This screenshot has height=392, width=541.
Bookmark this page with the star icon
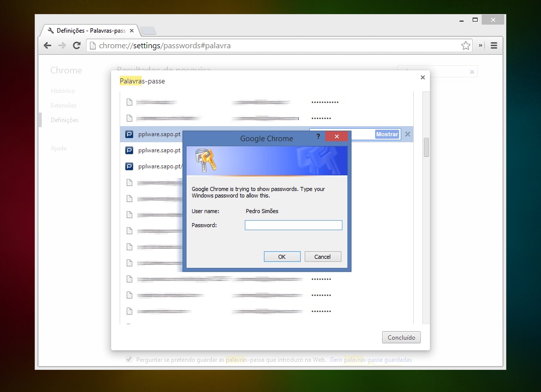[x=466, y=46]
